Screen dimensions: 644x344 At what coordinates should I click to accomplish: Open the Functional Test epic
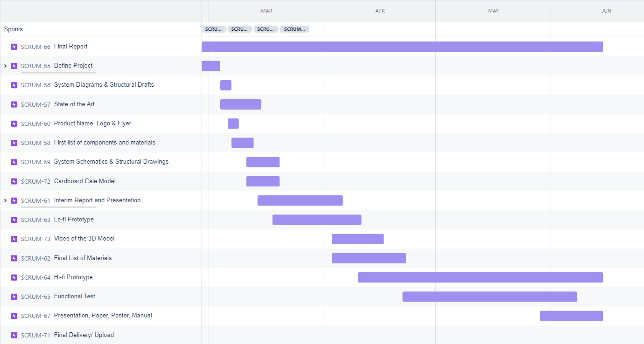74,296
